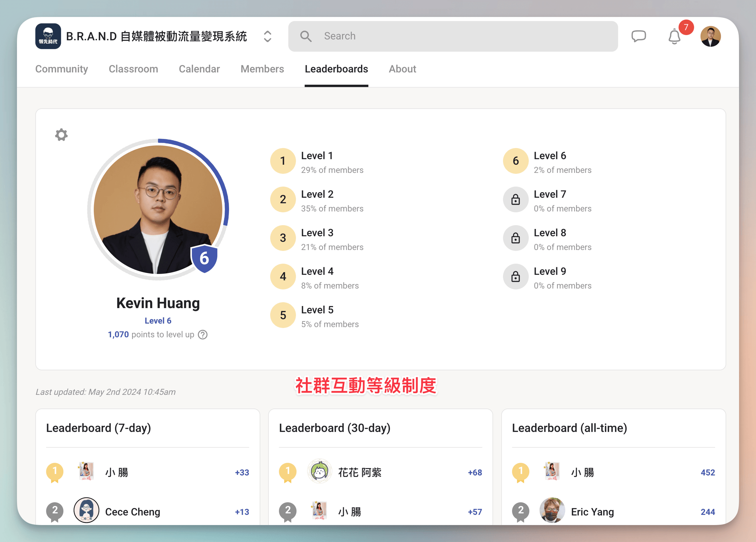Open Eric Yang's profile
The image size is (756, 542).
point(592,512)
